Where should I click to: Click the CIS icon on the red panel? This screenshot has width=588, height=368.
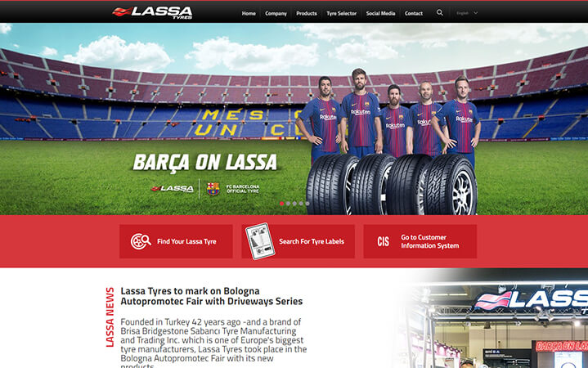[x=383, y=241]
